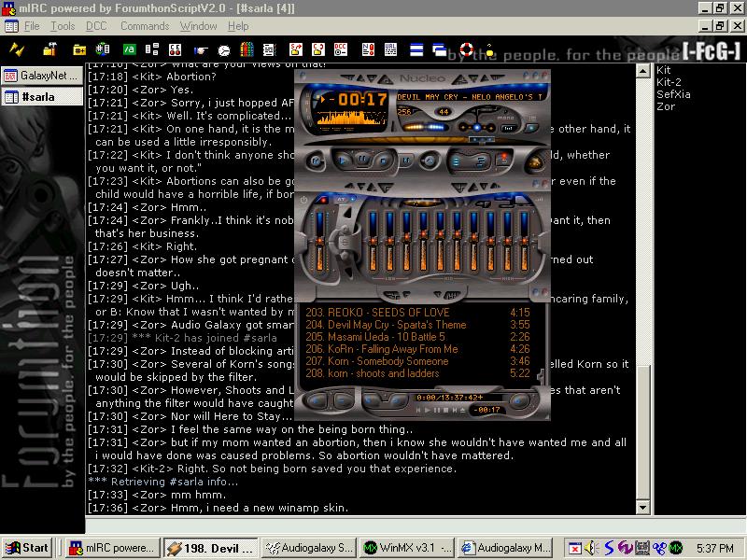Select nickname SefXia in the nick list
The height and width of the screenshot is (560, 747).
673,94
